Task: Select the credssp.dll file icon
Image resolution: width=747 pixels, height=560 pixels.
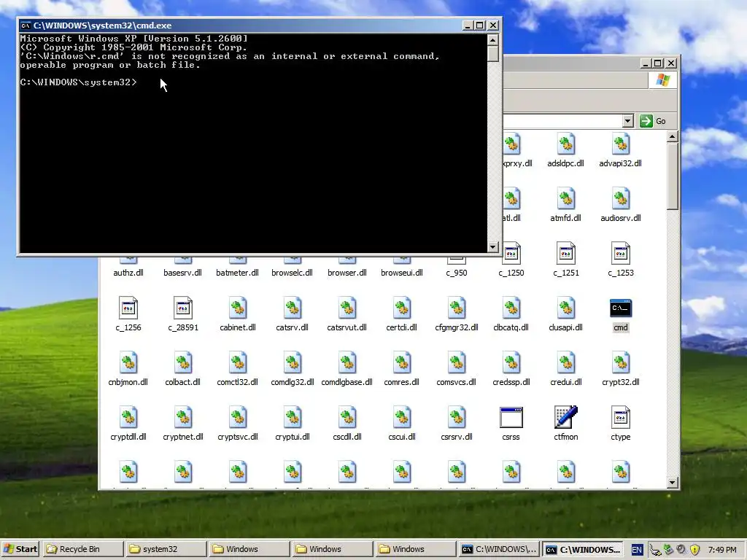Action: point(511,363)
